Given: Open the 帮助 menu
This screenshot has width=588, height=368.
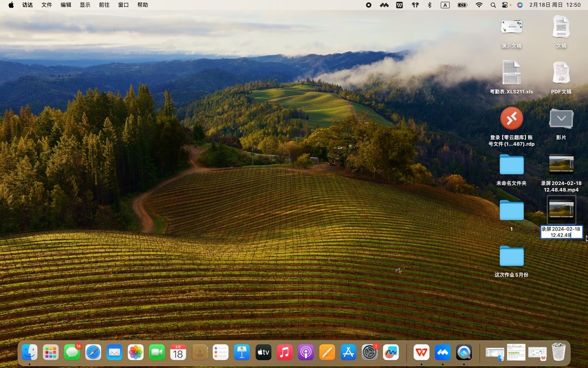Looking at the screenshot, I should [142, 5].
